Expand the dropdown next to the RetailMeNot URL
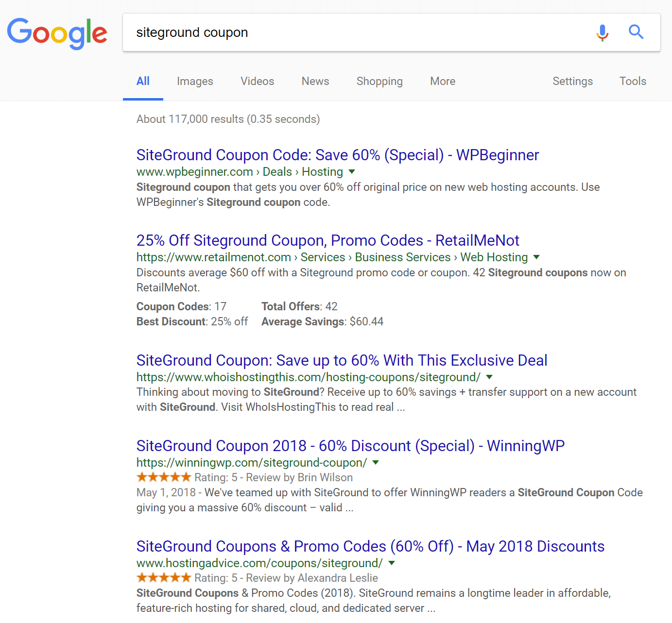This screenshot has width=672, height=623. (537, 257)
